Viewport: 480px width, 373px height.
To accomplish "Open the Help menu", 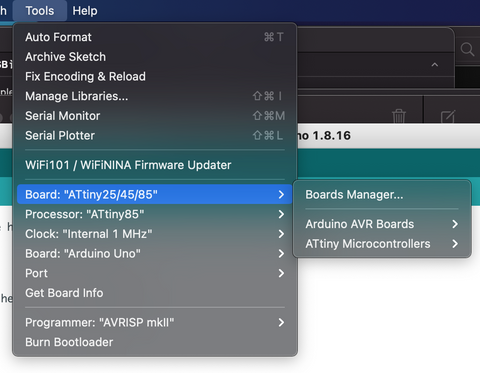I will 85,11.
